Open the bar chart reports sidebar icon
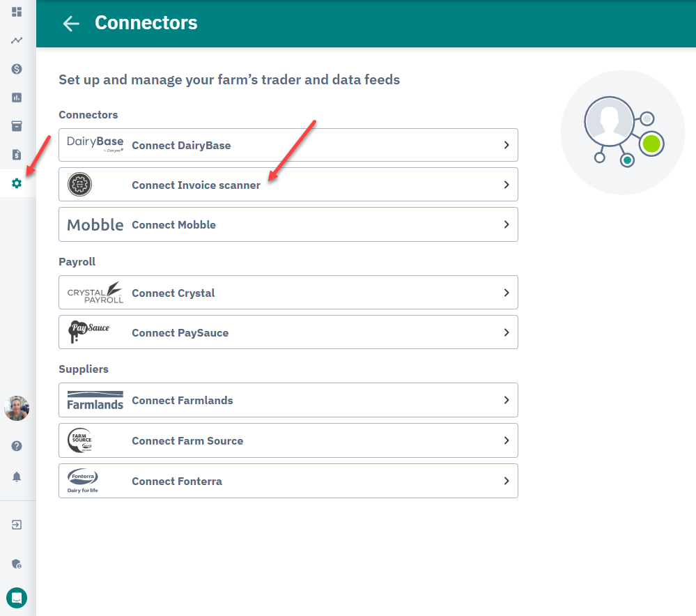Image resolution: width=696 pixels, height=616 pixels. click(x=17, y=98)
